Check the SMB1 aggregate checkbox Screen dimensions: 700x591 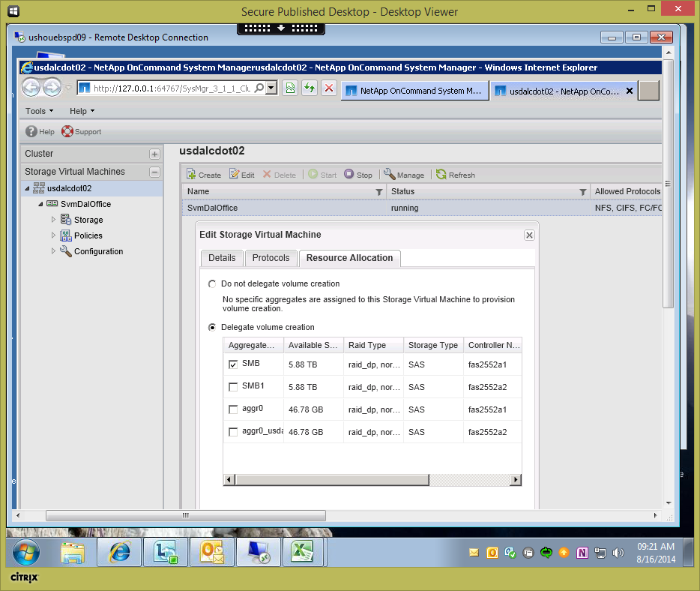pyautogui.click(x=233, y=387)
